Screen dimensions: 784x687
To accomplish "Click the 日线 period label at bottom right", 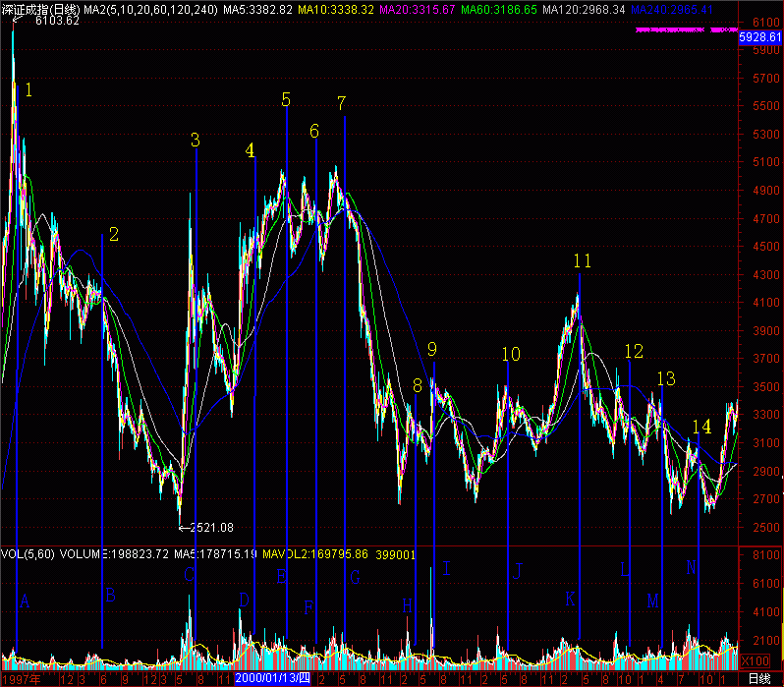I will click(758, 678).
